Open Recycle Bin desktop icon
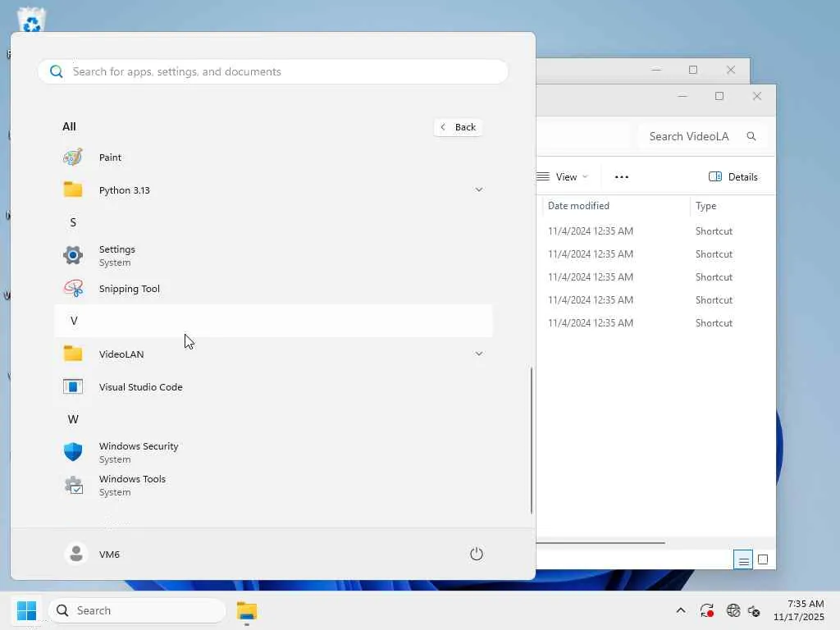Viewport: 840px width, 630px height. click(32, 19)
